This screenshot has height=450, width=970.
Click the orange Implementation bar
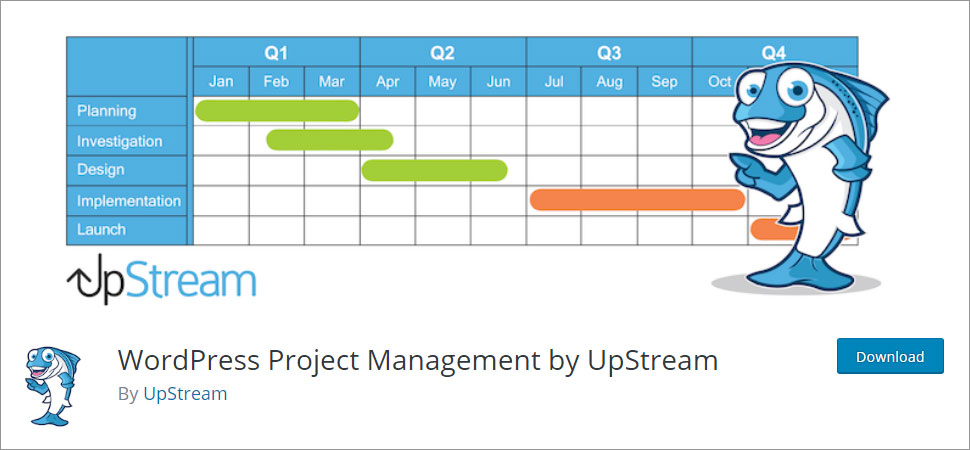click(x=637, y=200)
